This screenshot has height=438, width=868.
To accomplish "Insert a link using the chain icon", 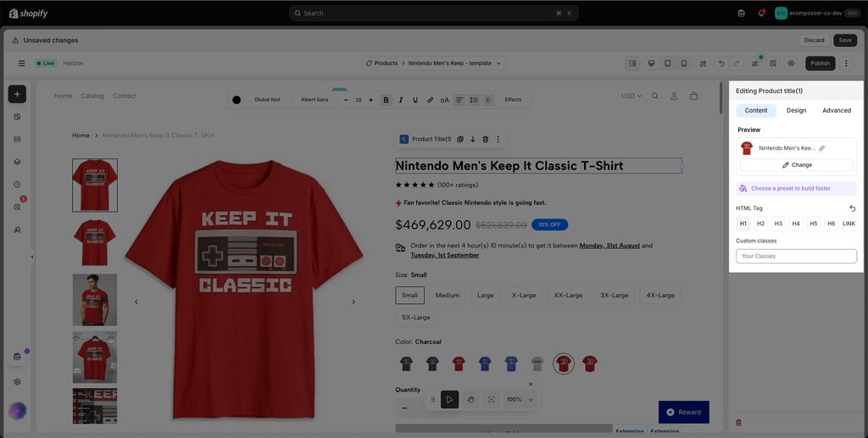I will click(430, 100).
